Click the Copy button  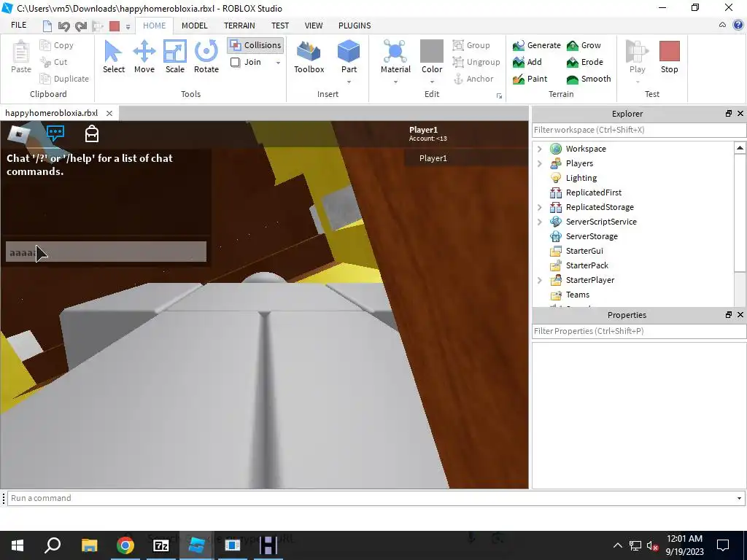pyautogui.click(x=56, y=45)
